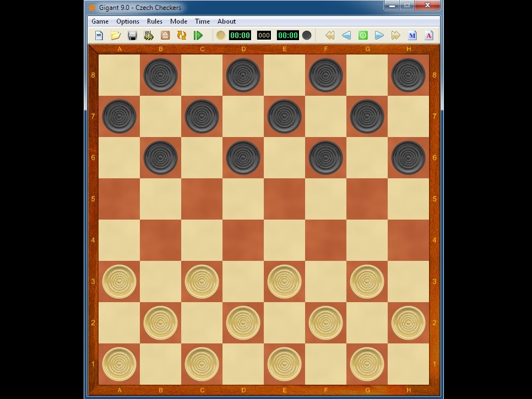Open the About menu
Viewport: 532px width, 399px height.
226,21
